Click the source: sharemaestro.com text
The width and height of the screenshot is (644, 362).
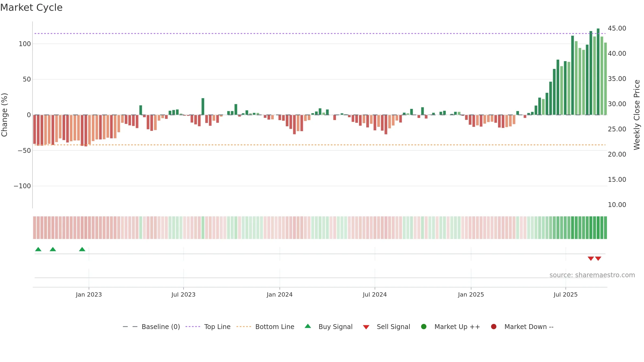592,275
